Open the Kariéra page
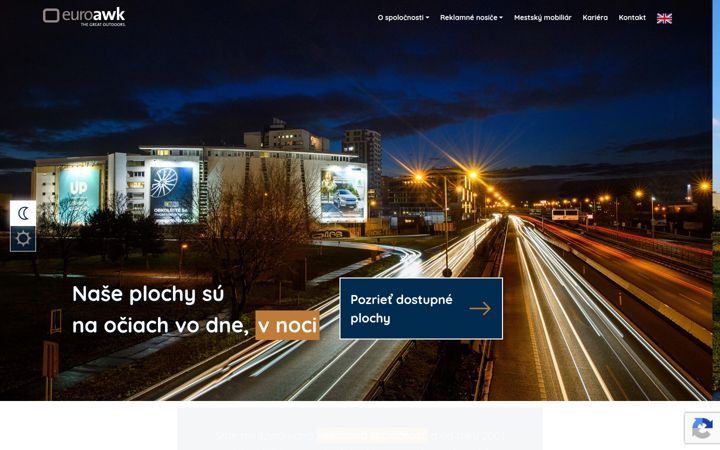This screenshot has width=720, height=450. click(595, 17)
